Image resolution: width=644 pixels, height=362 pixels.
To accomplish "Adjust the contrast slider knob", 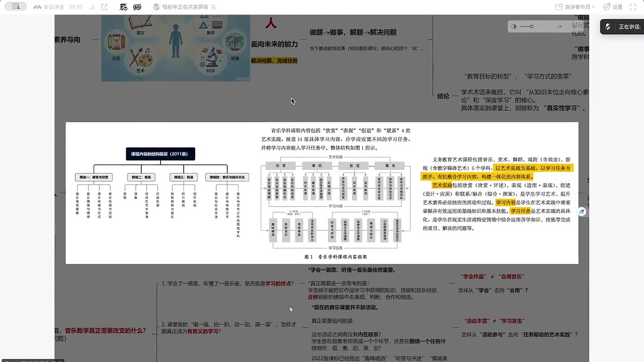I will [531, 27].
